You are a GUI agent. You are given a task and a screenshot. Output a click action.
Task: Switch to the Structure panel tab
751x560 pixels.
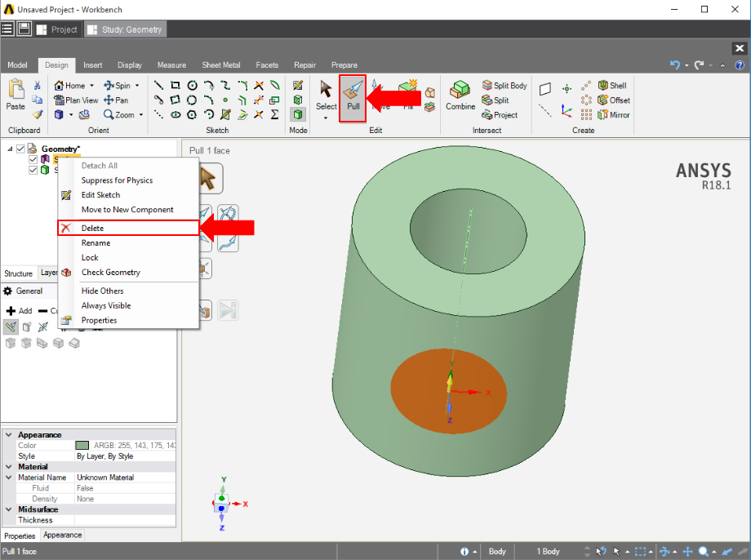(18, 273)
